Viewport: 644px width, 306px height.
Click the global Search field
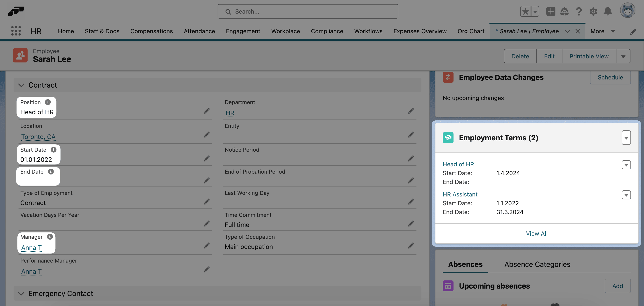tap(308, 12)
